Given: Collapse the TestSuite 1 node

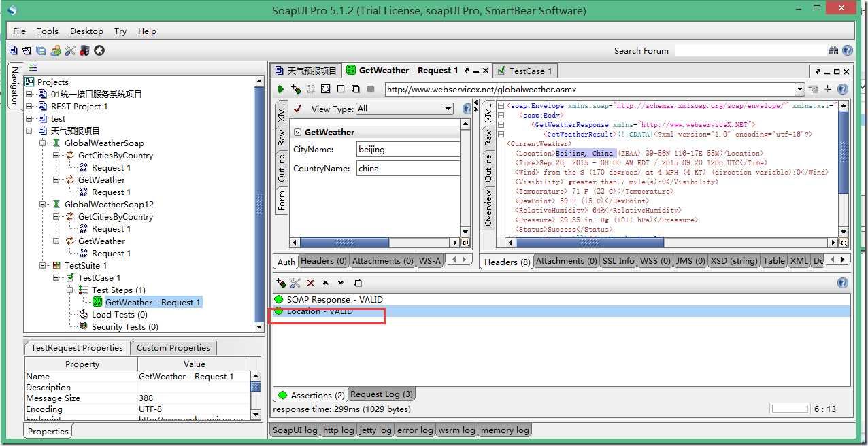Looking at the screenshot, I should pos(43,266).
